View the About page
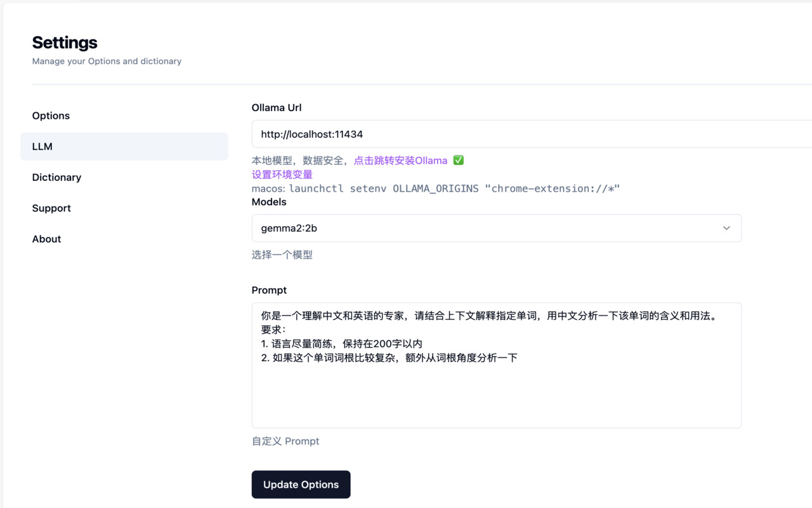The height and width of the screenshot is (508, 812). (46, 239)
